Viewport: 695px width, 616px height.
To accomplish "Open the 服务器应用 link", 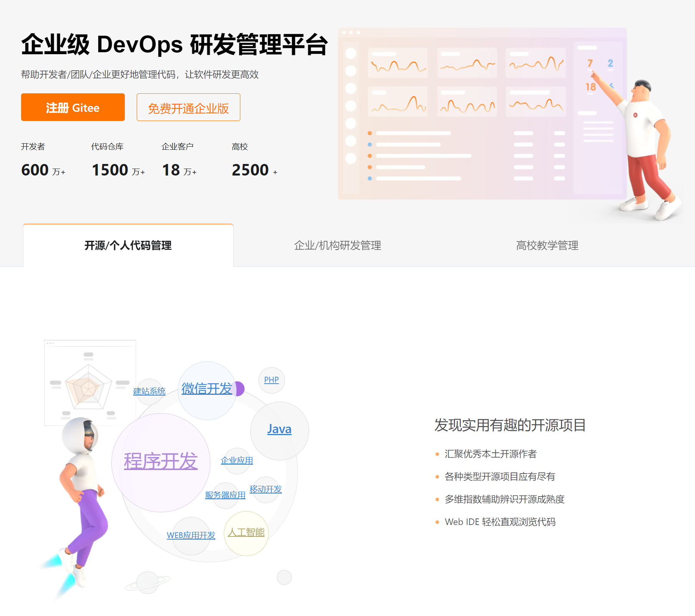I will (225, 495).
